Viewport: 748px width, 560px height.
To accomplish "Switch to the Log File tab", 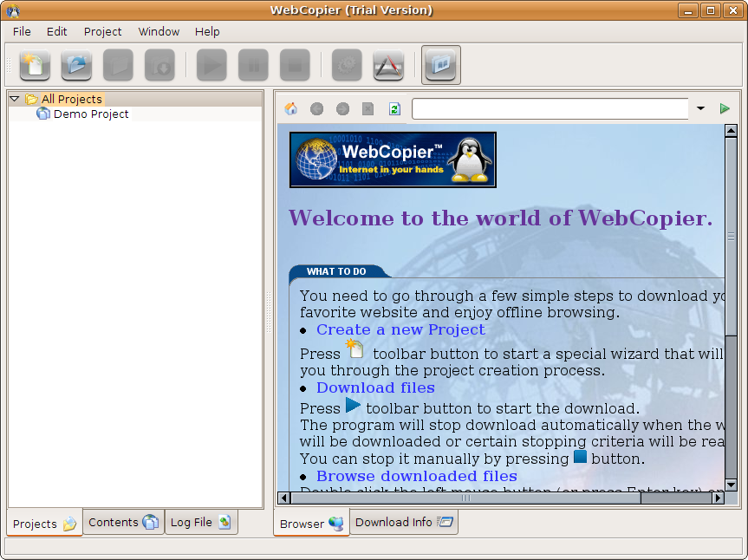I will click(201, 523).
